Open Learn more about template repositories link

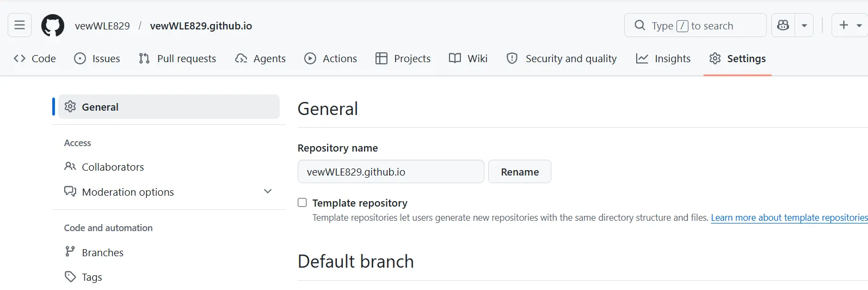(x=789, y=217)
